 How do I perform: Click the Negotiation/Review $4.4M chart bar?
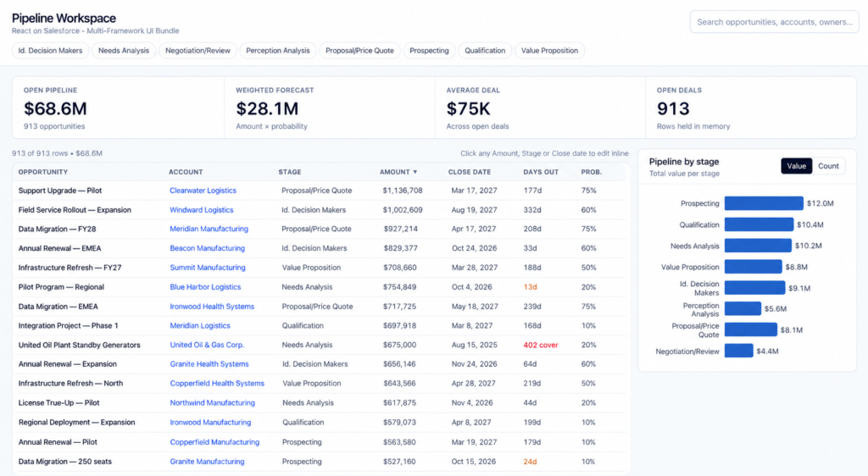[739, 351]
